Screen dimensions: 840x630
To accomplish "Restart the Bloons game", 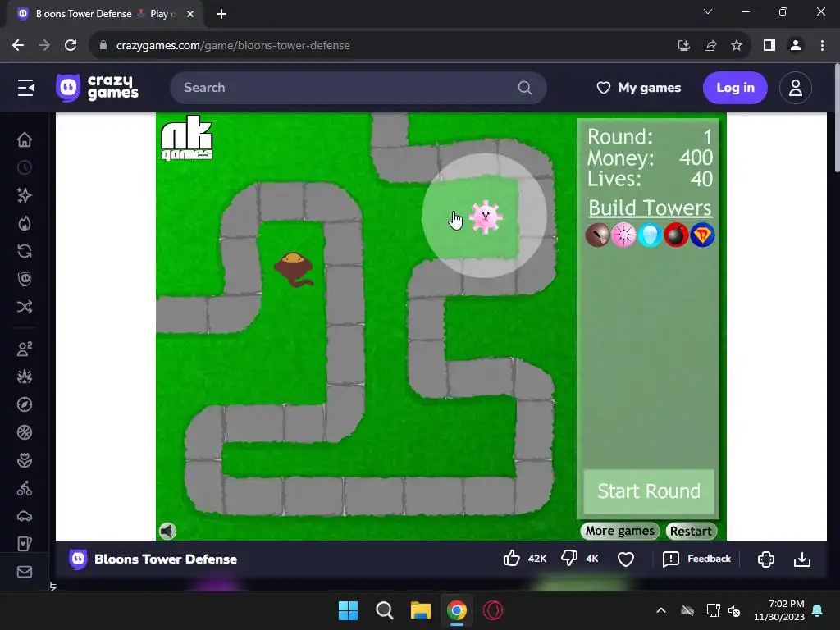I will 691,531.
